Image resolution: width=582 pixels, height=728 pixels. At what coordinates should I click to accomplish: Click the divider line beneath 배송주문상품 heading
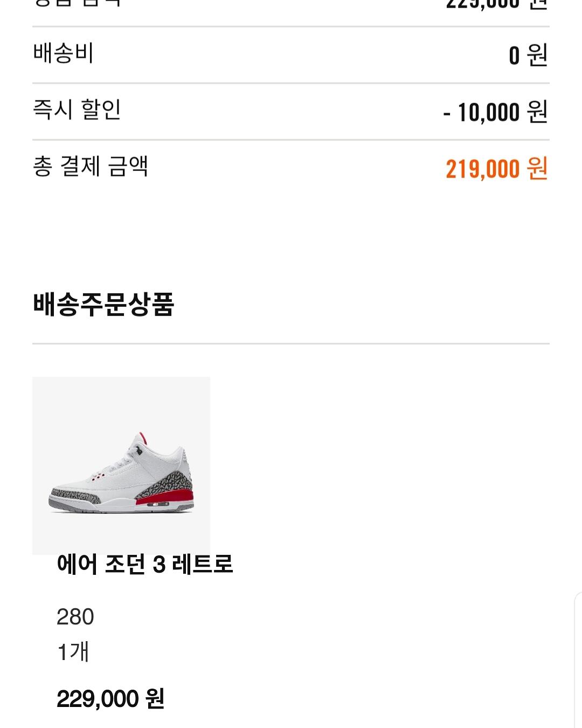pyautogui.click(x=291, y=344)
